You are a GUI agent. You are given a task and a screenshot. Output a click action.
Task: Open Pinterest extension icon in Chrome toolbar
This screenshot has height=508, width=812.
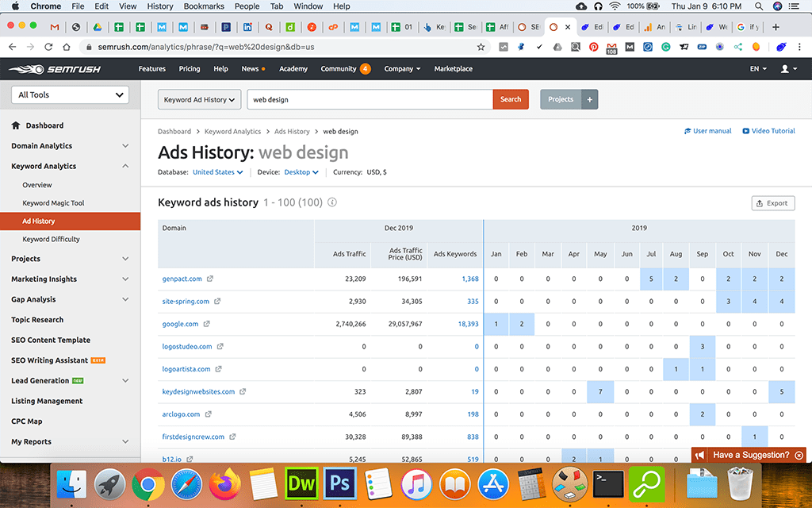tap(593, 47)
